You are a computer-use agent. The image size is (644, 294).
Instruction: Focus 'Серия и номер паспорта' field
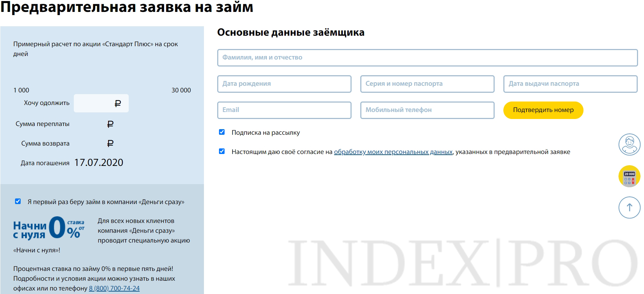click(x=427, y=84)
